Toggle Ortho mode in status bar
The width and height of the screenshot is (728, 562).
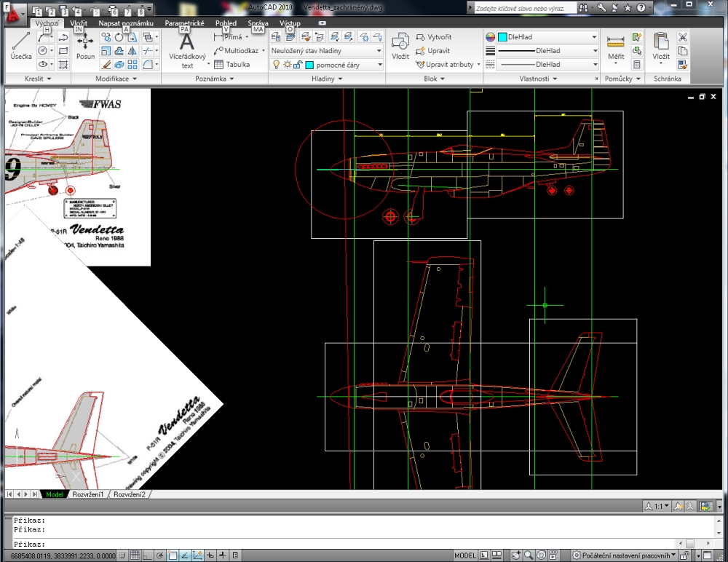pyautogui.click(x=147, y=555)
